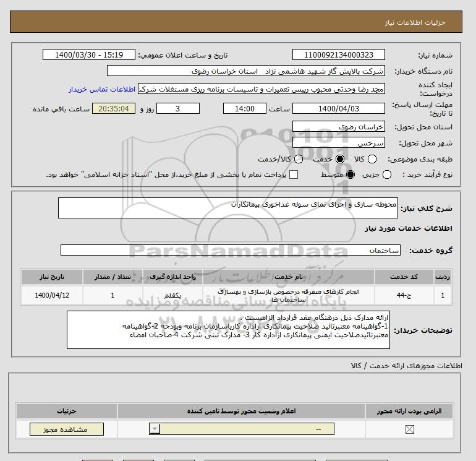This screenshot has width=476, height=461.
Task: Select the کالا/خدمت radio option
Action: click(x=299, y=159)
